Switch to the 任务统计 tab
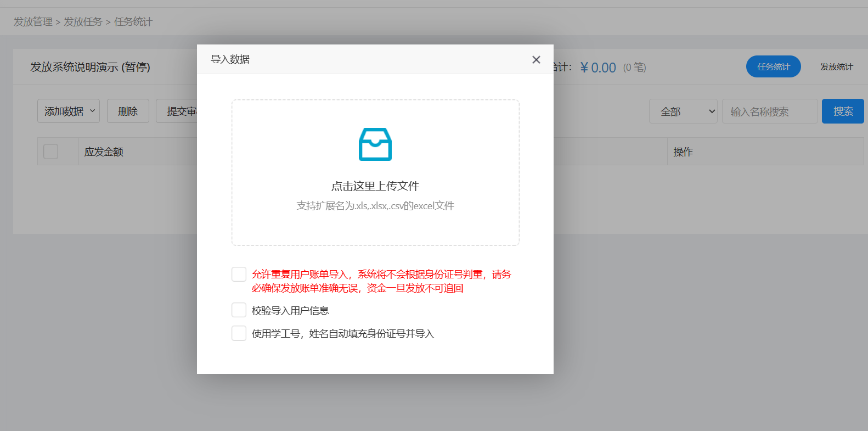 point(773,66)
